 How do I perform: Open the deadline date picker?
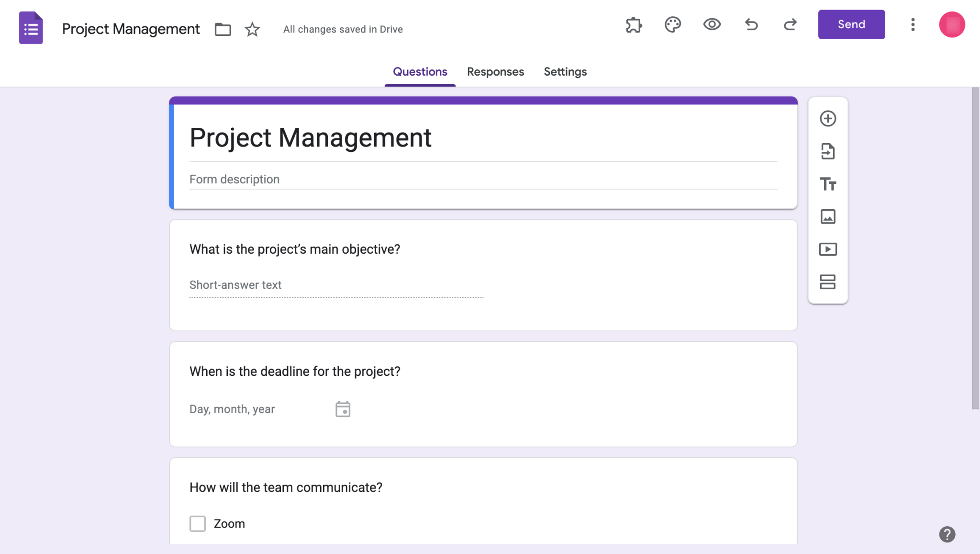(343, 408)
